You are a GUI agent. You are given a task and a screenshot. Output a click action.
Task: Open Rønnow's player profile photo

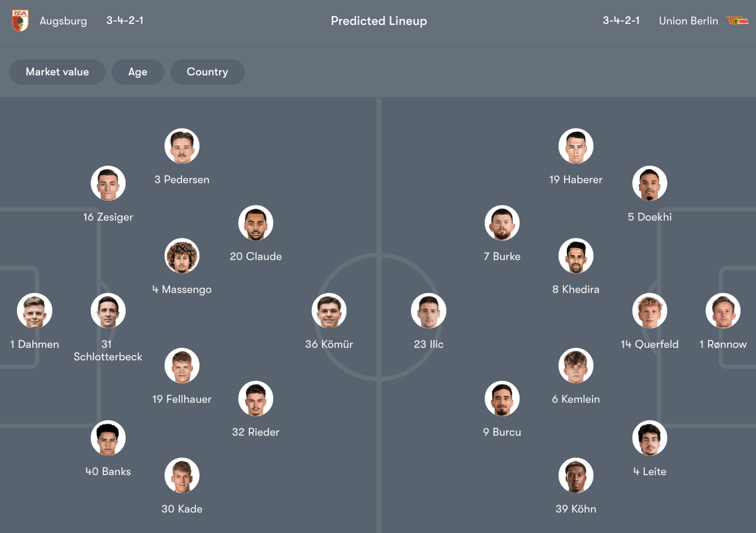pos(723,311)
